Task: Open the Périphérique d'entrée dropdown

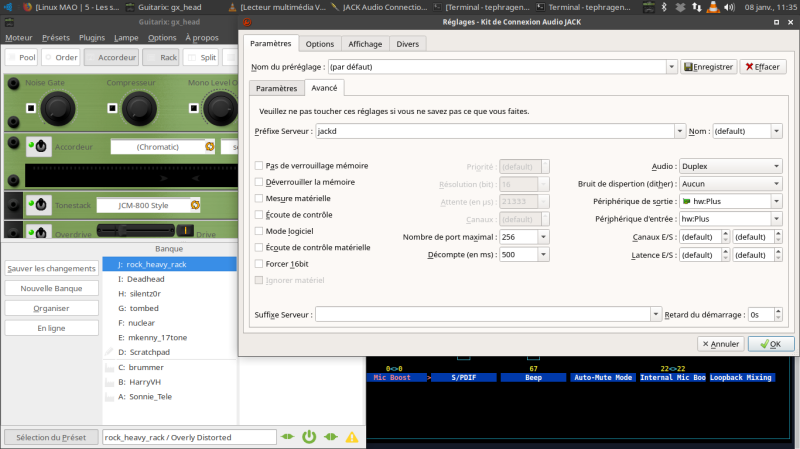Action: coord(777,219)
